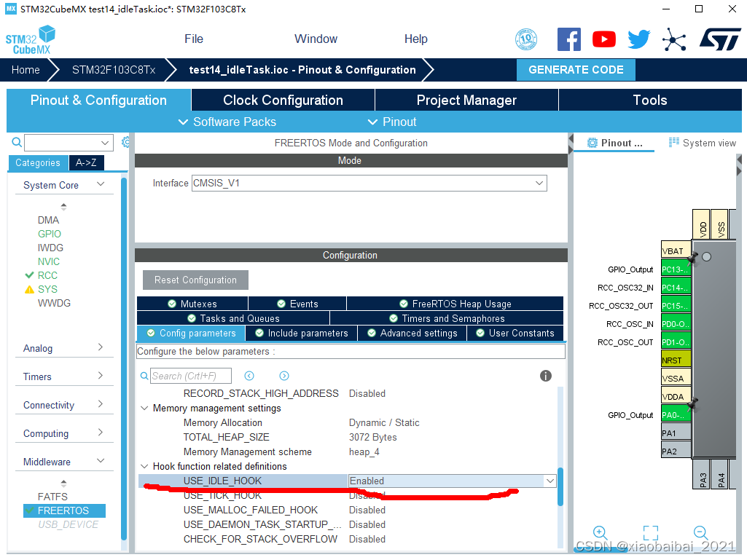Switch to Project Manager tab
This screenshot has width=747, height=560.
[466, 100]
